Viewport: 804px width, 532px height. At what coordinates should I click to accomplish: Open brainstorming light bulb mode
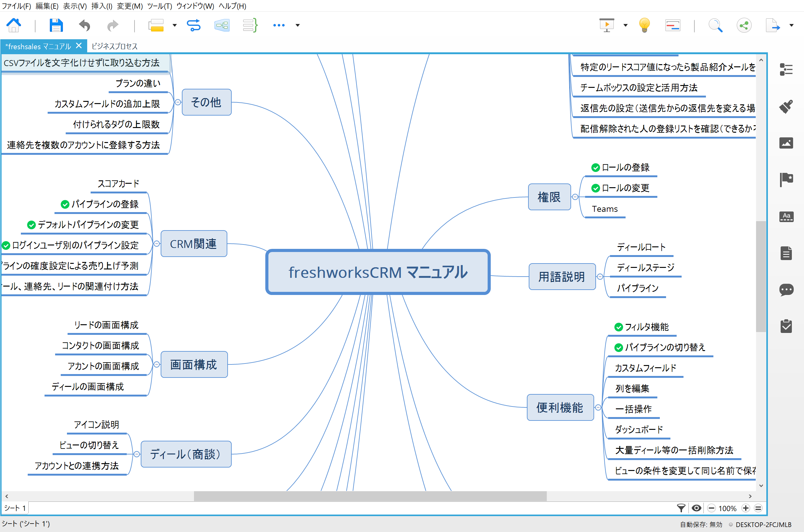click(x=644, y=25)
